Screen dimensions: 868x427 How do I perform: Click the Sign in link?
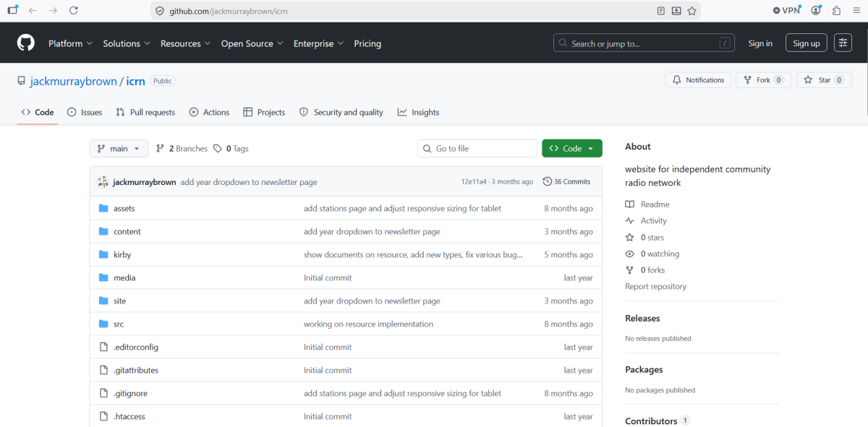coord(759,43)
